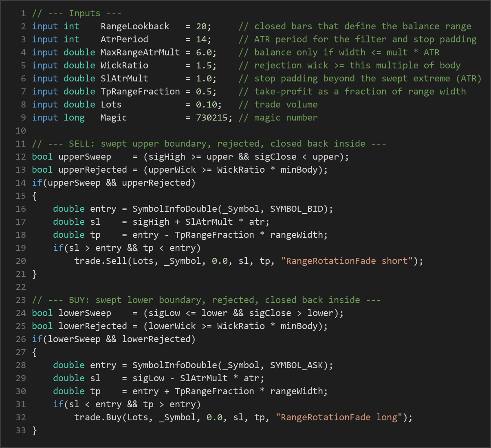491x448 pixels.
Task: Click the AtrPeriod variable name
Action: 124,40
